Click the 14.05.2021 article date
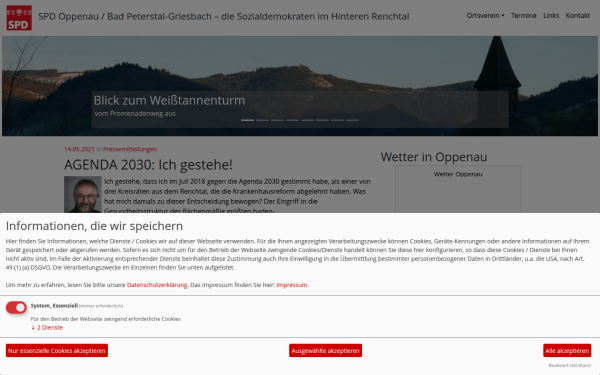This screenshot has width=600, height=375. tap(79, 149)
